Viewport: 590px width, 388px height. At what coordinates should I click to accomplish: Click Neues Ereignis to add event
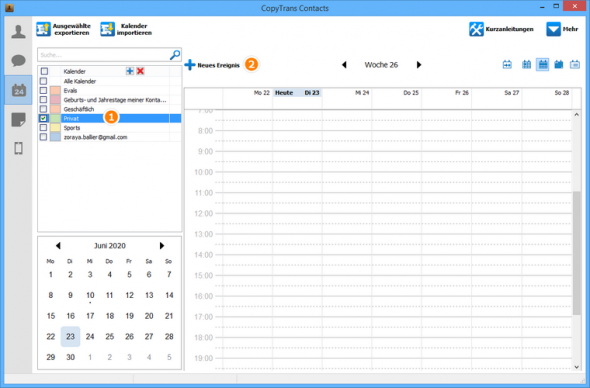pos(212,65)
